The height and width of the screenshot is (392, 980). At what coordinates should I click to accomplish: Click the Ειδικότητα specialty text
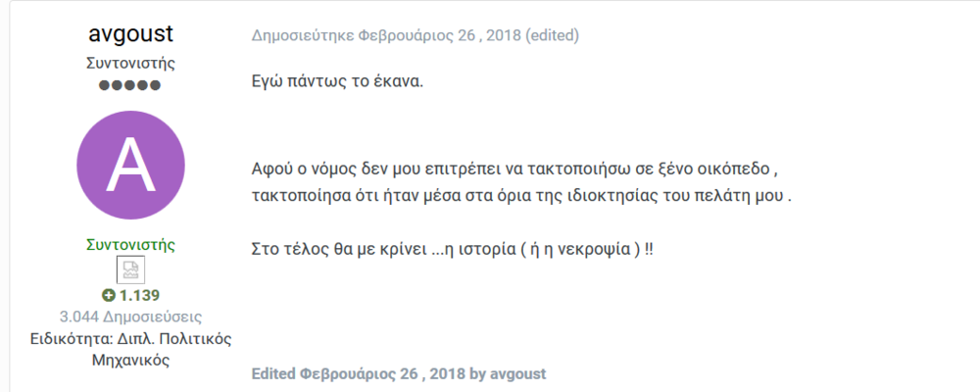131,339
